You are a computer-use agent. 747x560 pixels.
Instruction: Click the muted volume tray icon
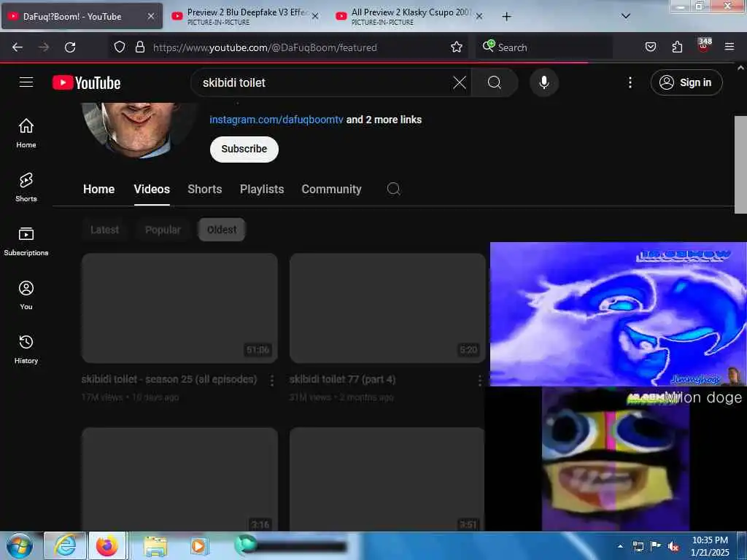coord(673,547)
